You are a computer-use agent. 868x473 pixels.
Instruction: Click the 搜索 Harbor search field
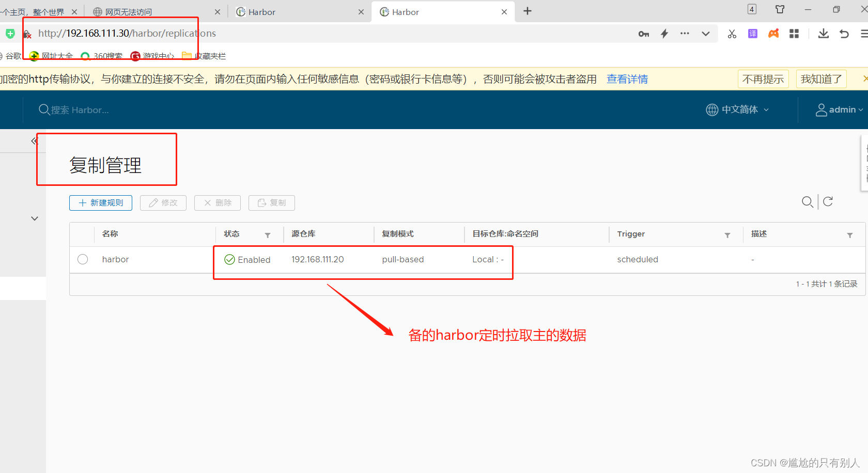80,110
